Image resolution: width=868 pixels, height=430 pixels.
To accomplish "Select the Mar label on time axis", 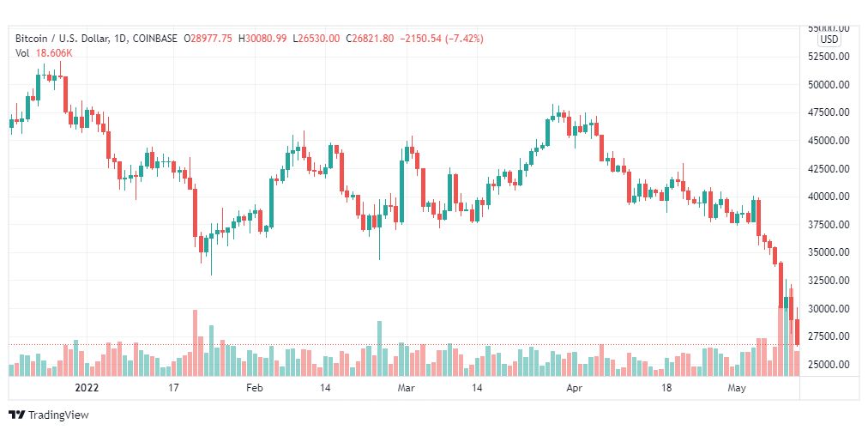I will pos(406,388).
